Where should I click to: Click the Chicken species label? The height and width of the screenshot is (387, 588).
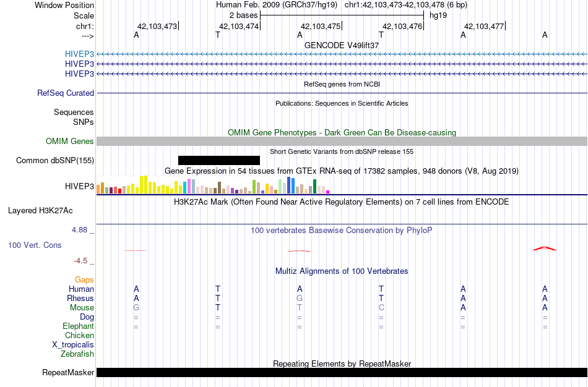point(79,335)
